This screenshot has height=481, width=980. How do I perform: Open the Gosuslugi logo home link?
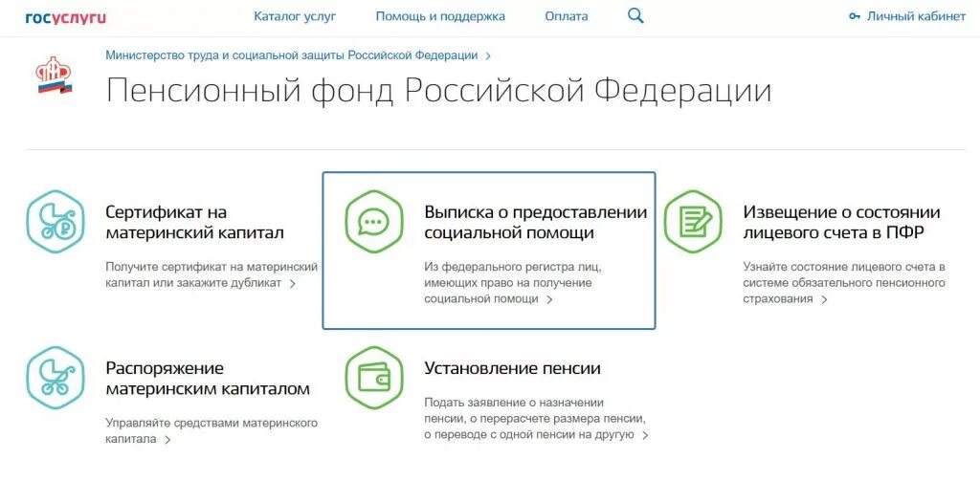66,17
